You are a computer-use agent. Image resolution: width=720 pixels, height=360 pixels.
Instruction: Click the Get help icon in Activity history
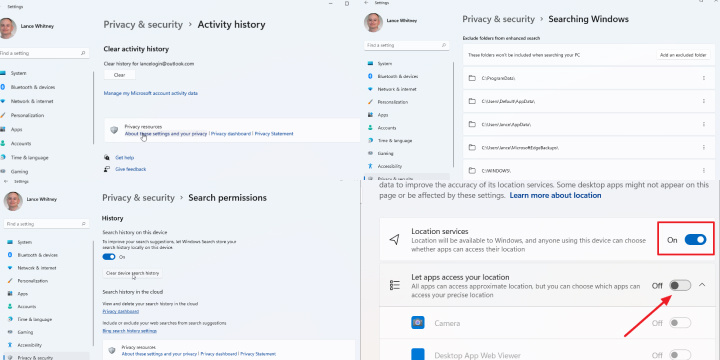(x=107, y=158)
